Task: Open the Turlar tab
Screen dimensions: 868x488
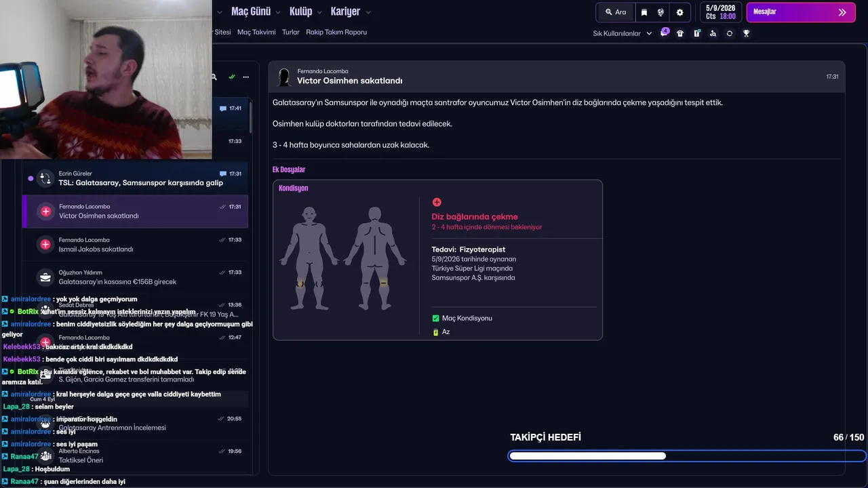Action: pos(291,32)
